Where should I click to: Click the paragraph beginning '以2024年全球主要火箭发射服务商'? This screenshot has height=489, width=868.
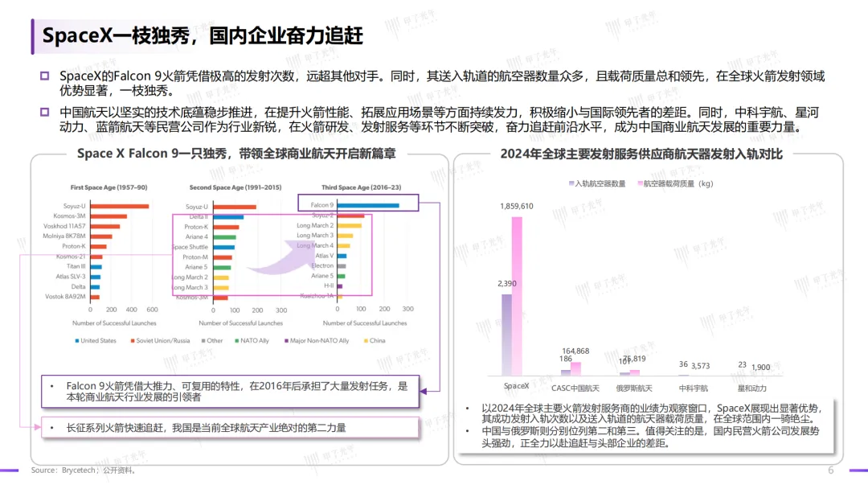click(652, 413)
